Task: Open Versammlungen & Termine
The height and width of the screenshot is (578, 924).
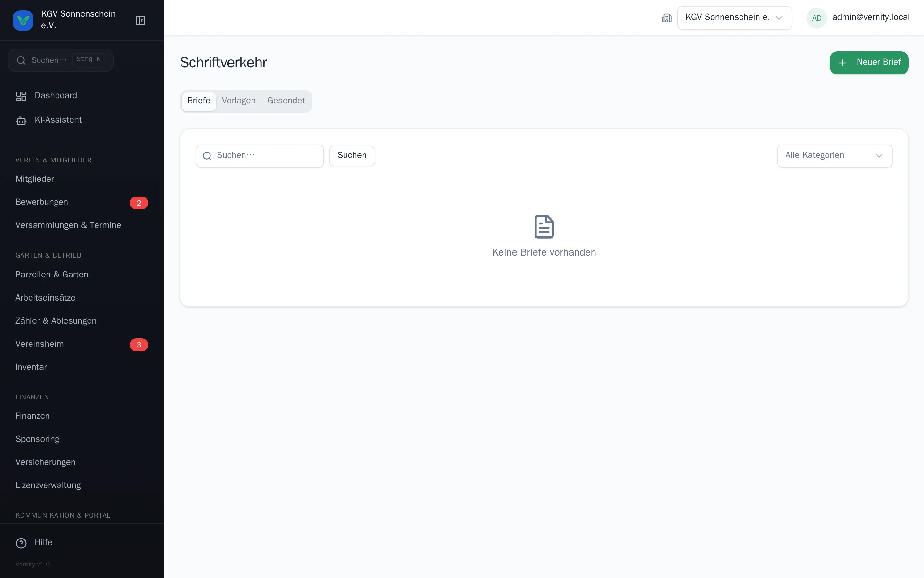Action: tap(82, 225)
